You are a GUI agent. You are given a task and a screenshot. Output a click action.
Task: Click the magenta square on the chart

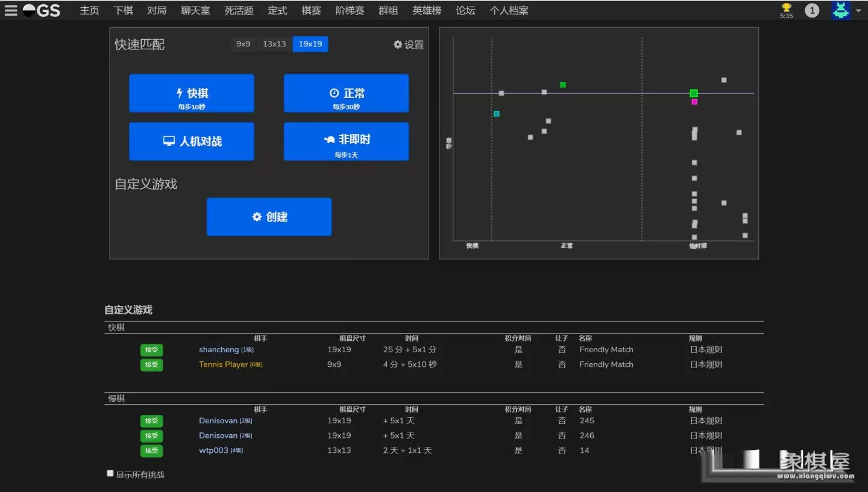pos(694,102)
